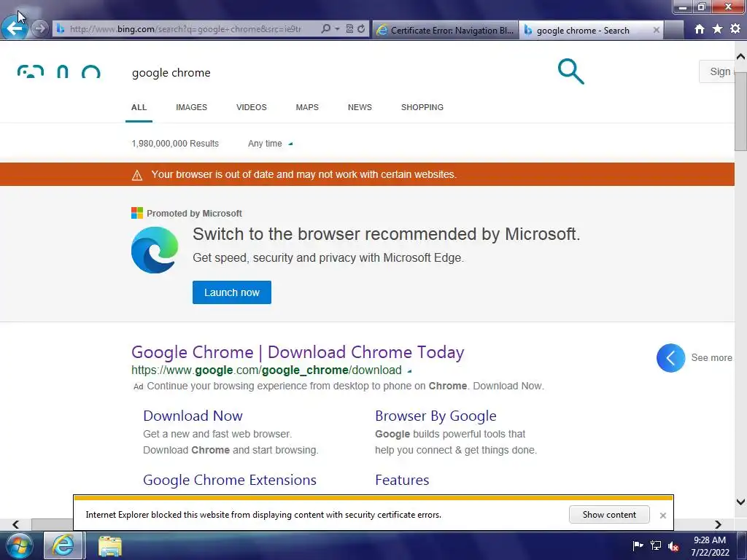Close the google chrome - Search tab
747x560 pixels.
(656, 30)
